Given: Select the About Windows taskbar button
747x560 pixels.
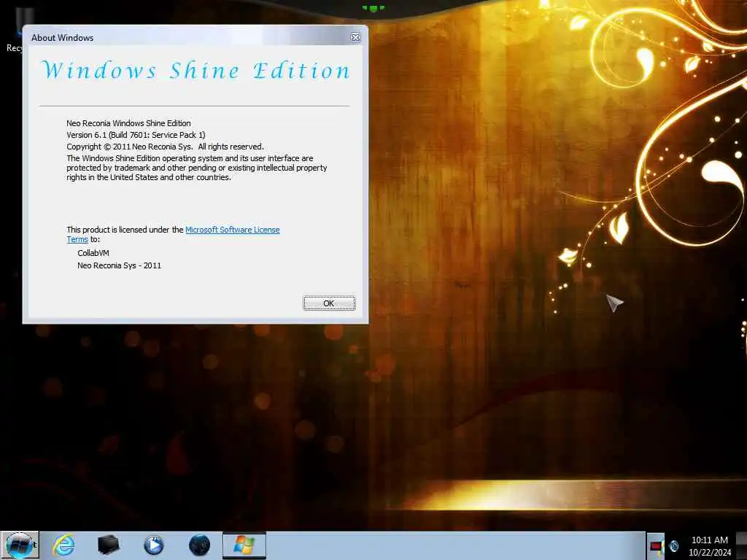Looking at the screenshot, I should coord(244,545).
